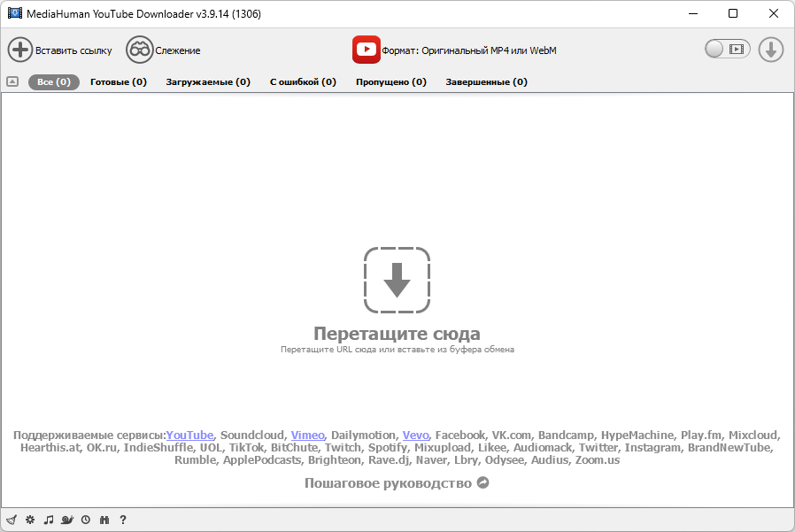Click the status bar binoculars search icon
Viewport: 795px width, 532px height.
pos(104,520)
